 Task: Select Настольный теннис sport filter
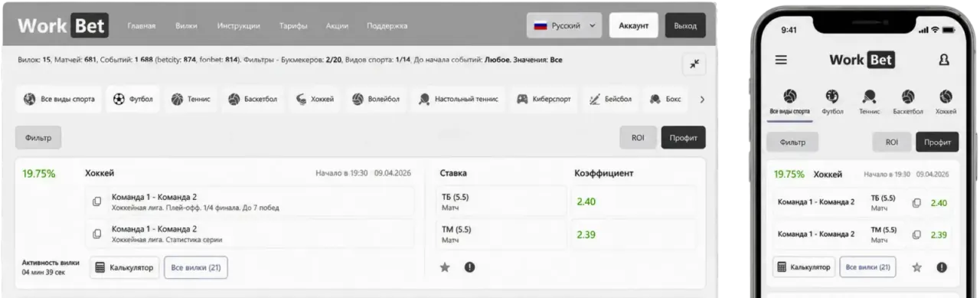(x=458, y=99)
